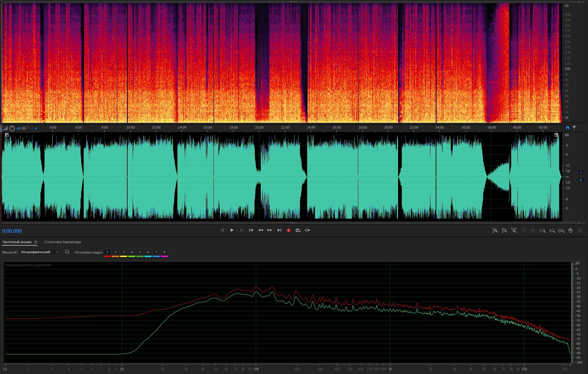The width and height of the screenshot is (588, 374).
Task: Click the Zoom Out Full icon
Action: pos(533,231)
